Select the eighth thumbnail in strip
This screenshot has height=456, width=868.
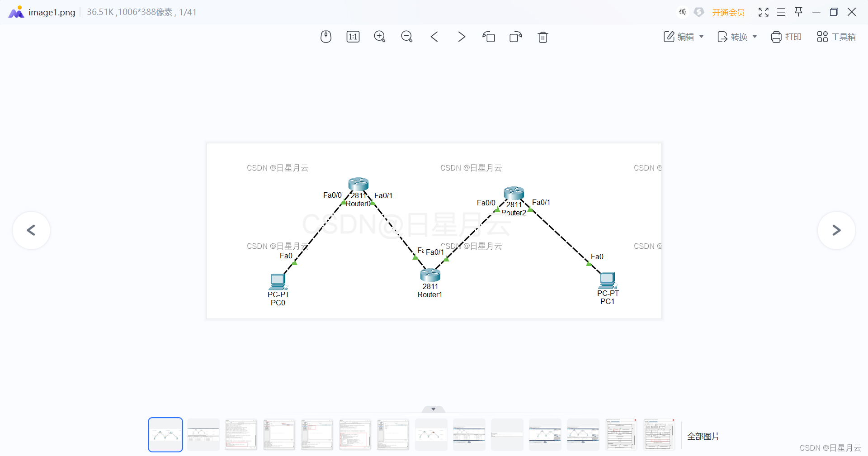[431, 435]
